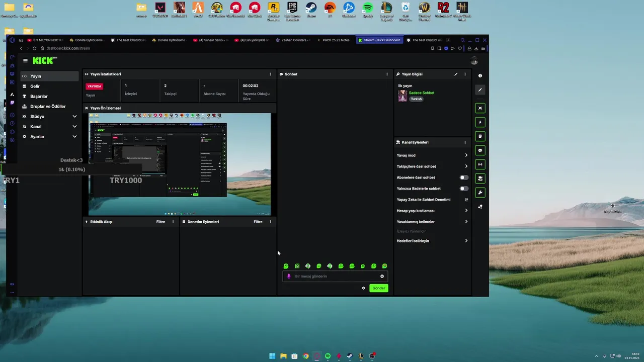This screenshot has height=362, width=644.
Task: Click the red YAYINDA live badge
Action: [x=95, y=86]
